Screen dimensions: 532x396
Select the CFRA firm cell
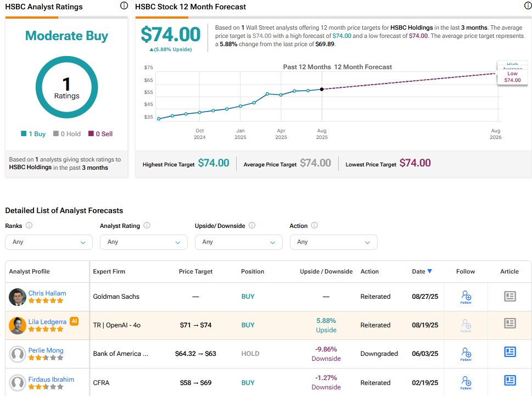[101, 383]
